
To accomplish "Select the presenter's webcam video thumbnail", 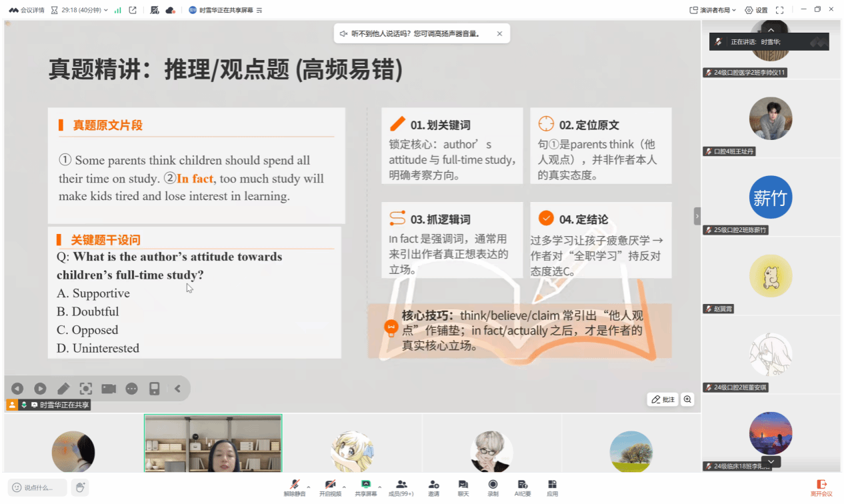I will pos(213,443).
